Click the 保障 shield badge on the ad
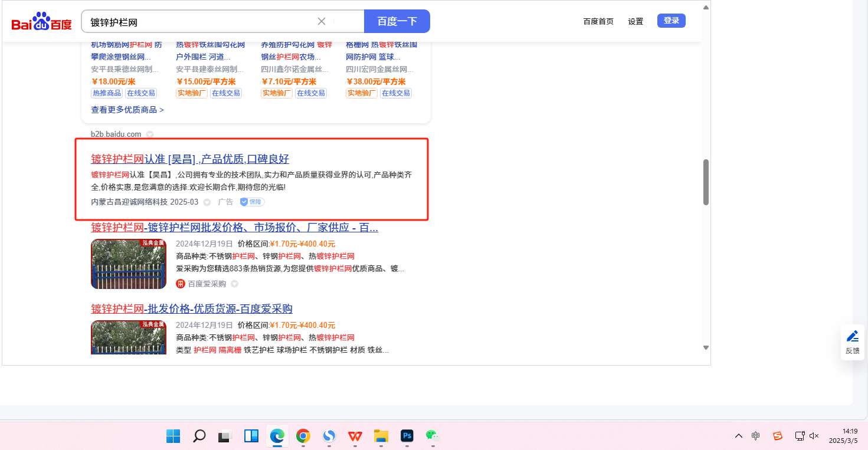868x450 pixels. point(252,202)
